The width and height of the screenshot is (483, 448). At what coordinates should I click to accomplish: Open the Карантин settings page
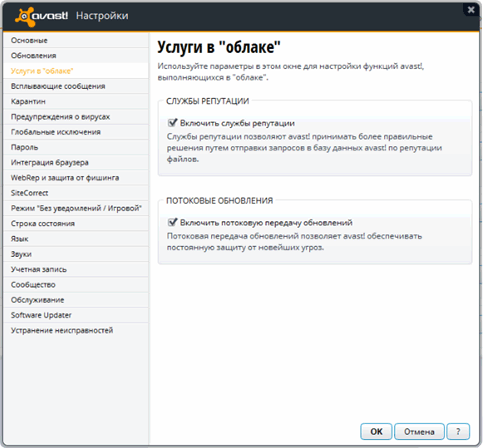point(76,101)
